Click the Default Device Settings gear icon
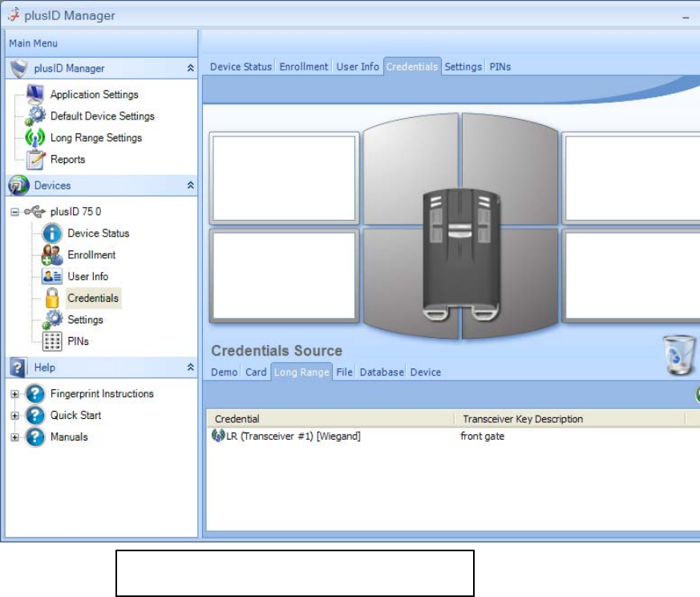This screenshot has width=700, height=597. tap(34, 116)
